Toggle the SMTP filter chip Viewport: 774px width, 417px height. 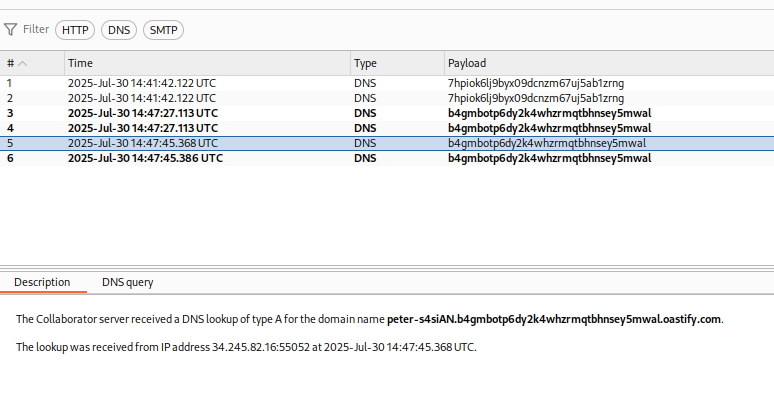click(x=163, y=30)
